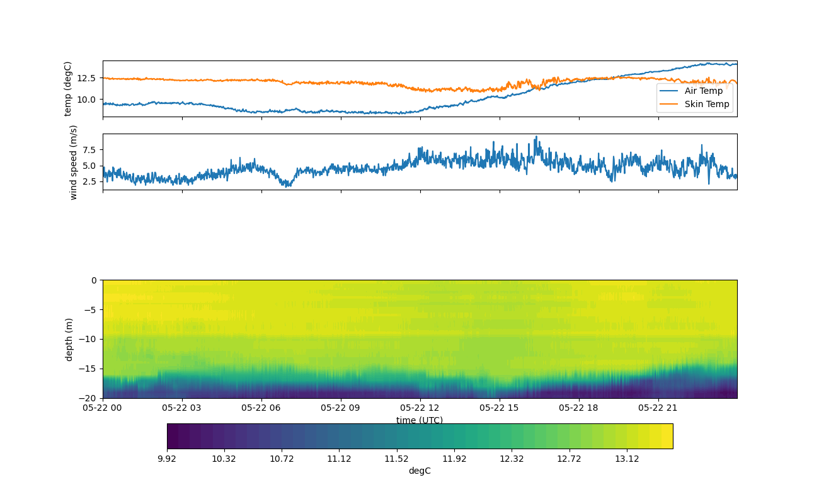Click the -10 depth tick label

click(x=89, y=339)
